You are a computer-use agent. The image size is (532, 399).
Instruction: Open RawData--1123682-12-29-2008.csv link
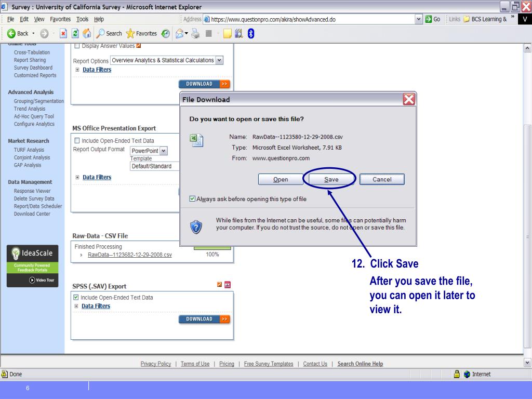pos(129,255)
